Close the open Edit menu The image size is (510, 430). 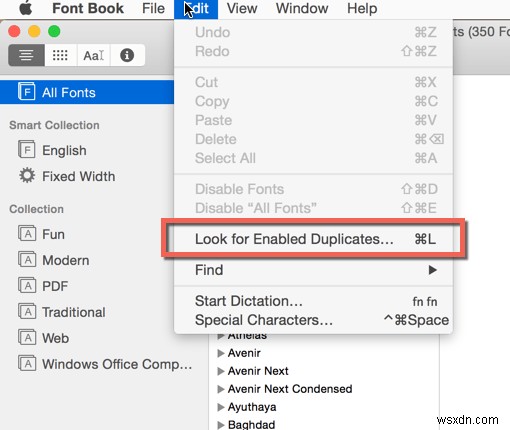[196, 9]
